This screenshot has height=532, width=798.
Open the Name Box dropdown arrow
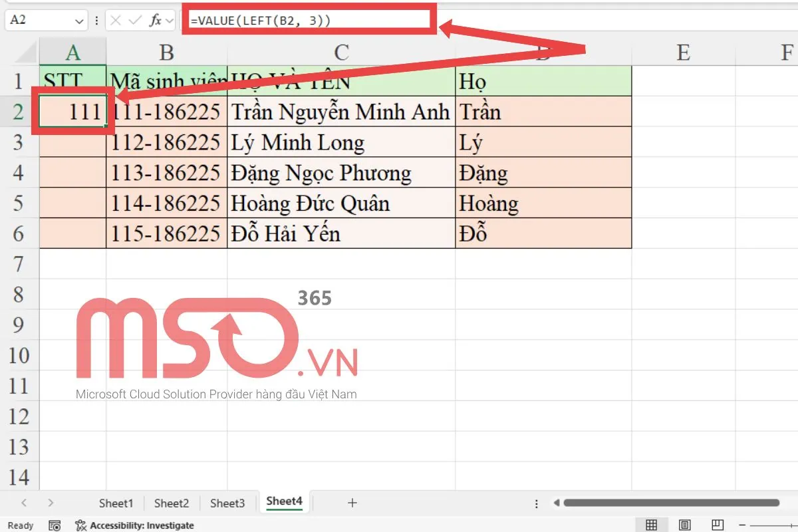79,19
